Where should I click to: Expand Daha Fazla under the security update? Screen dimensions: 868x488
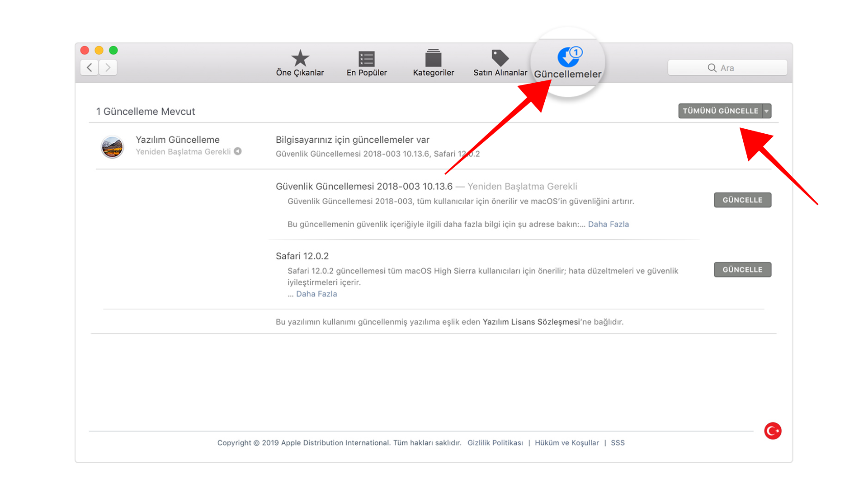(x=608, y=224)
